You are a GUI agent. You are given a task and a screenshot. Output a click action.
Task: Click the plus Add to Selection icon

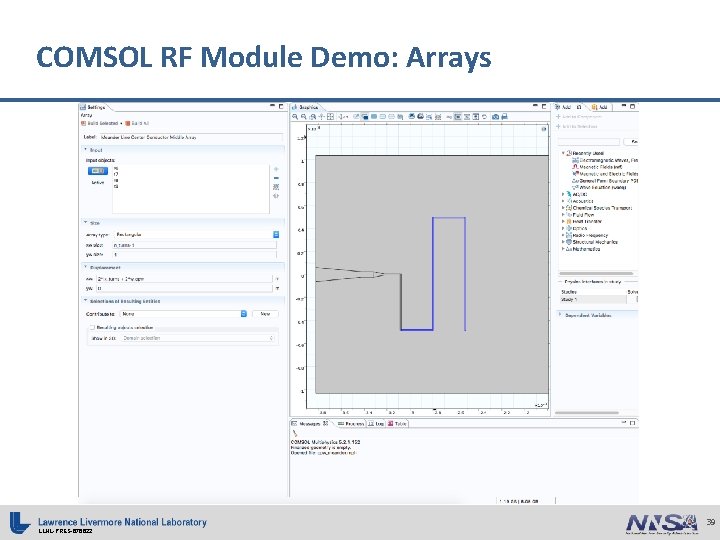pyautogui.click(x=276, y=169)
